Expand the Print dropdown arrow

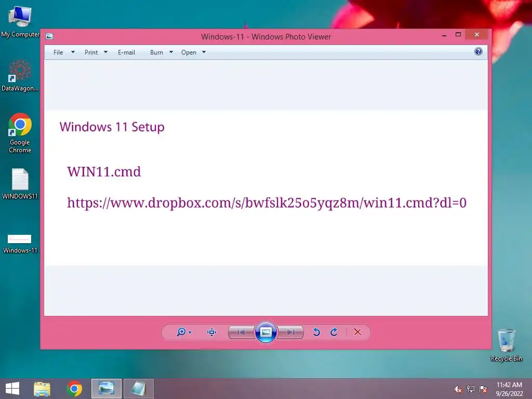coord(105,52)
